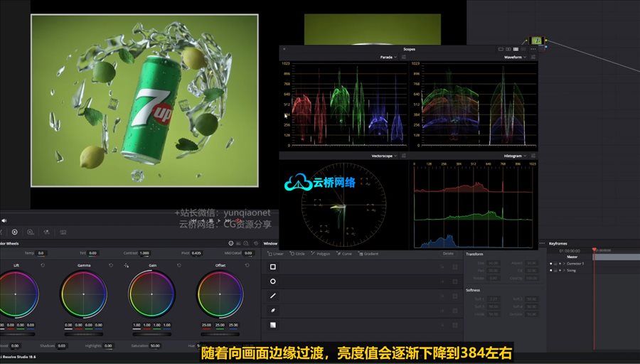Open the Vectorscope scope type dropdown
The image size is (640, 364).
point(386,156)
